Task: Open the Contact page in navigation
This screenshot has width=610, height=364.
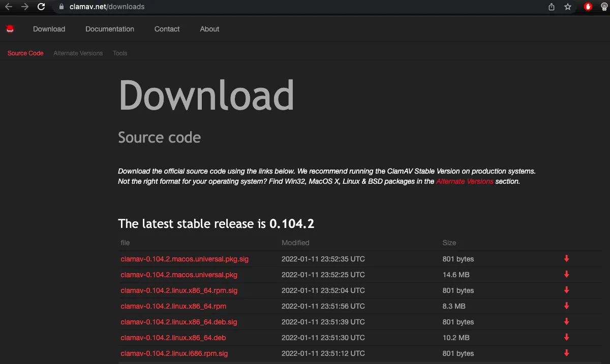Action: (x=167, y=29)
